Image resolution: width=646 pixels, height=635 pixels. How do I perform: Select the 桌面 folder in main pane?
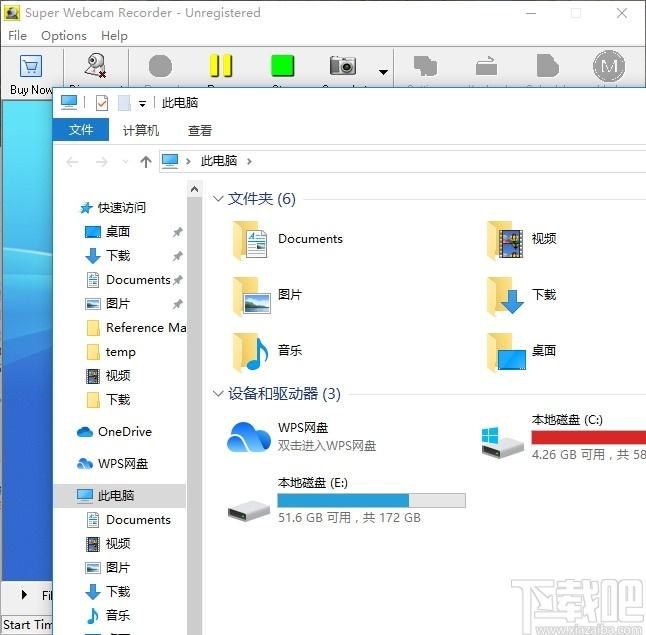pyautogui.click(x=521, y=351)
